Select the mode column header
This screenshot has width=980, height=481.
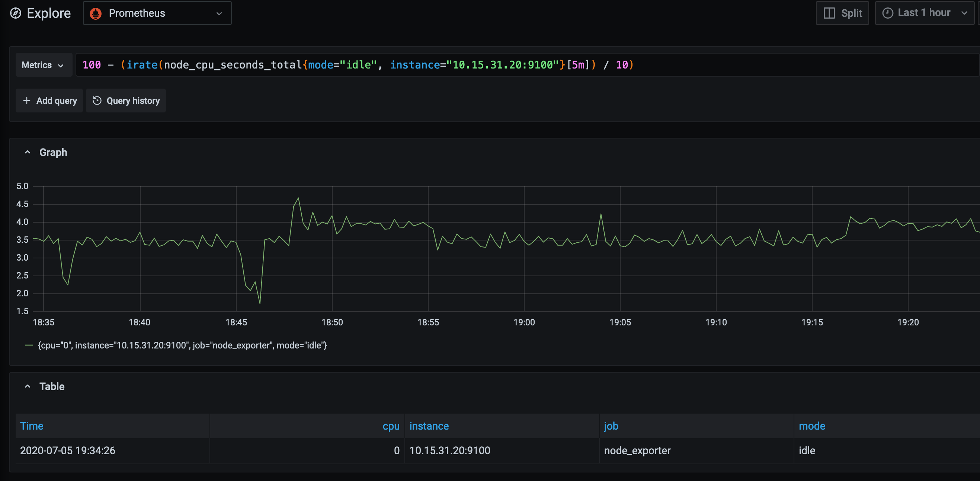click(812, 426)
